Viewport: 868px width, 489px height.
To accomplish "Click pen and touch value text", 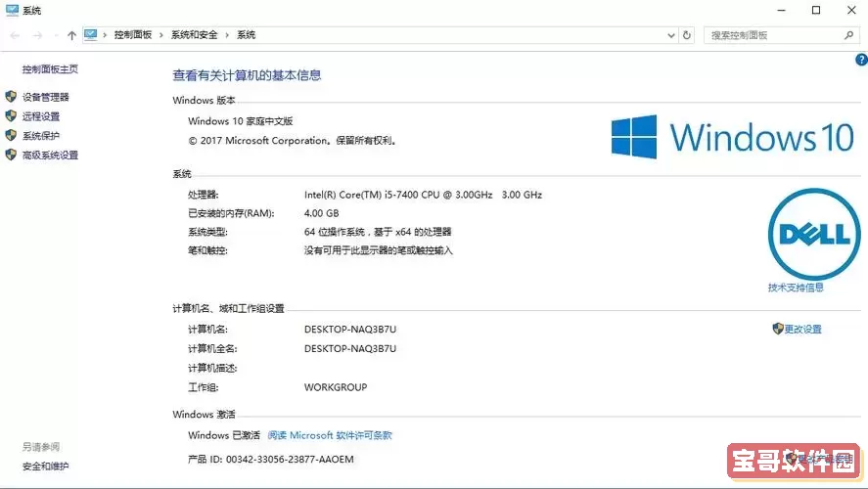I will pos(379,250).
